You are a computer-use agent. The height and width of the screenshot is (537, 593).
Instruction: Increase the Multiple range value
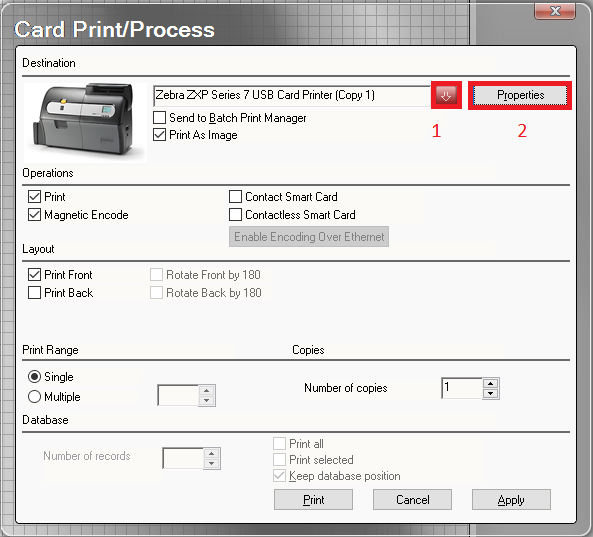coord(206,391)
